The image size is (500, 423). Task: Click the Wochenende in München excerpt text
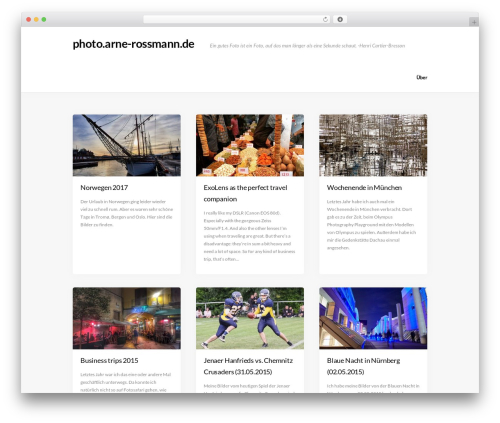371,225
